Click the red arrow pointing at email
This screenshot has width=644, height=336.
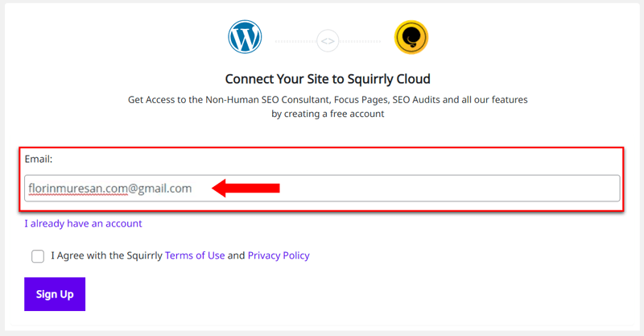[x=246, y=188]
